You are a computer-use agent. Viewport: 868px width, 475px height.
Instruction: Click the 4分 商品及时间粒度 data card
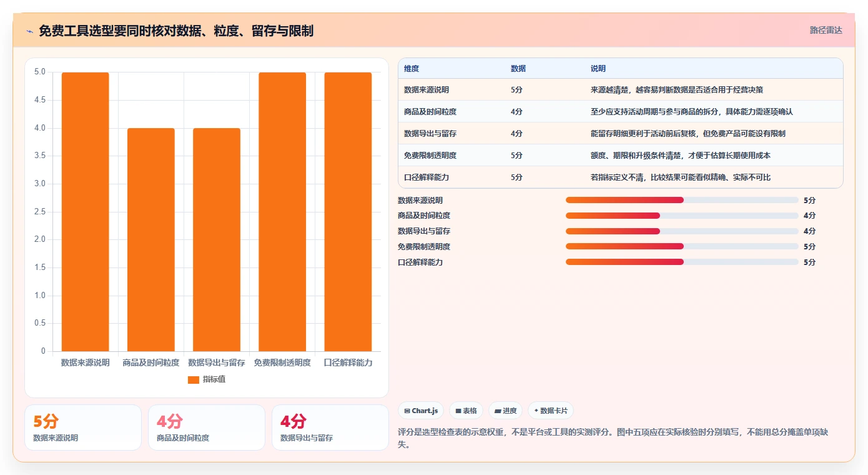point(207,427)
